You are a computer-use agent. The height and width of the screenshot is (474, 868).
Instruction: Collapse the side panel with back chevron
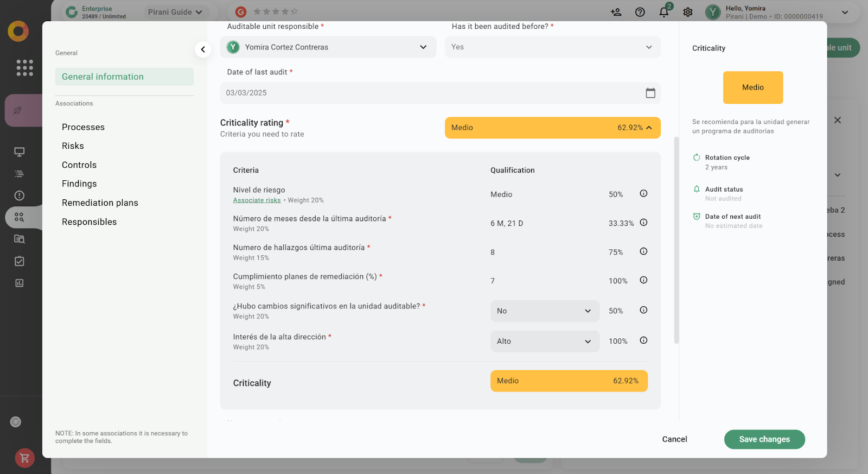[203, 49]
